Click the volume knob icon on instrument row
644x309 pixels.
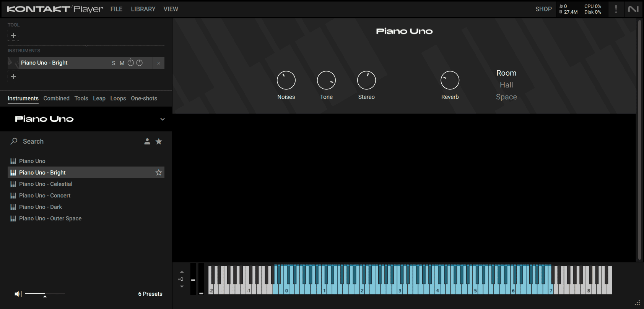(x=140, y=63)
